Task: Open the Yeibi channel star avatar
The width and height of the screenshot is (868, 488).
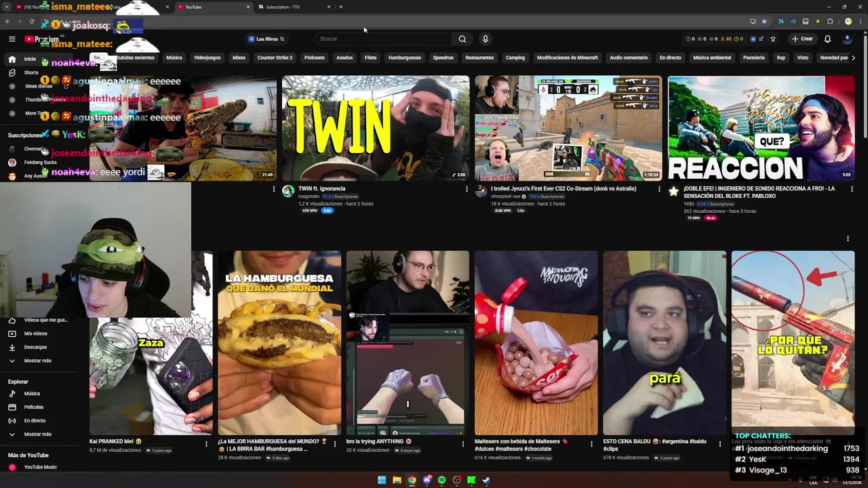Action: click(673, 192)
